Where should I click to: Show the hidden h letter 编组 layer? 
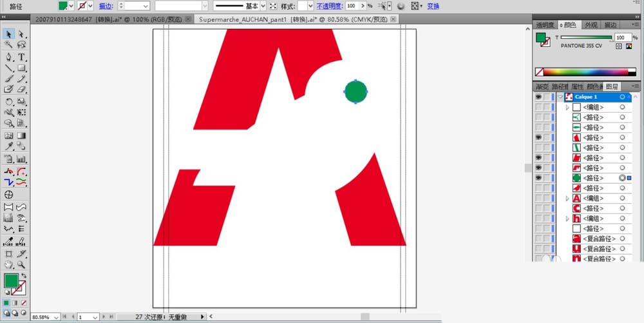(x=538, y=219)
